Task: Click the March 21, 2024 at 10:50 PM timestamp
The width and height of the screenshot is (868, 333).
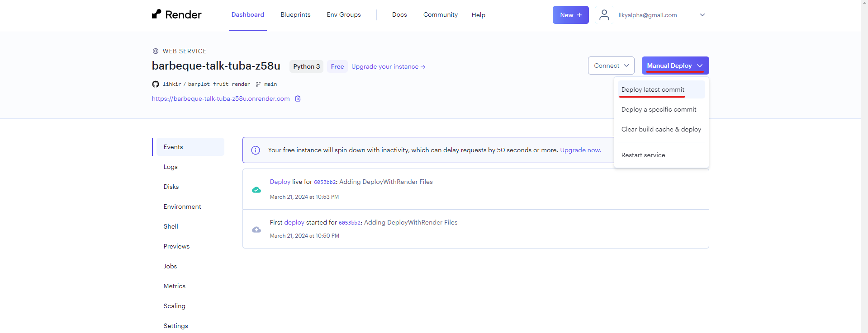Action: click(304, 236)
